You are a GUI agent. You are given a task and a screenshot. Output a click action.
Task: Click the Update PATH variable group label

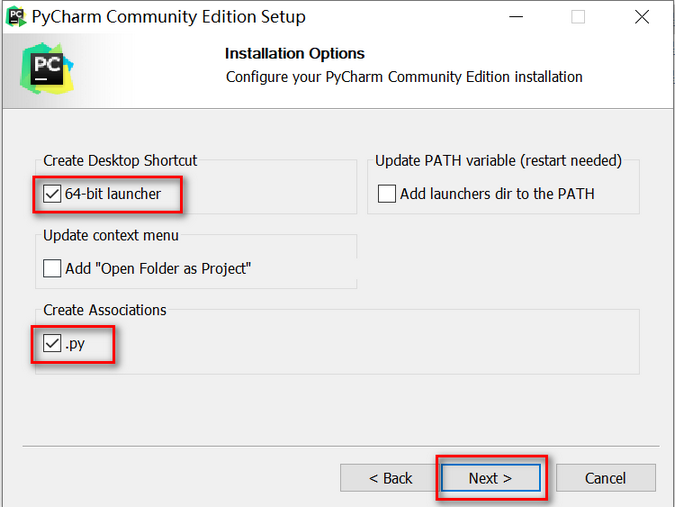(x=498, y=160)
